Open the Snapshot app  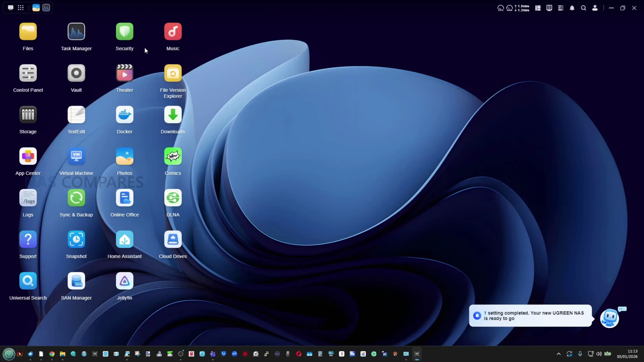pyautogui.click(x=76, y=240)
